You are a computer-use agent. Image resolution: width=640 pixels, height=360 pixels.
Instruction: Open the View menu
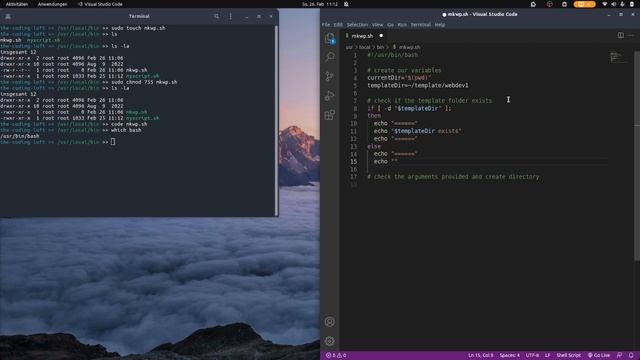tap(378, 24)
